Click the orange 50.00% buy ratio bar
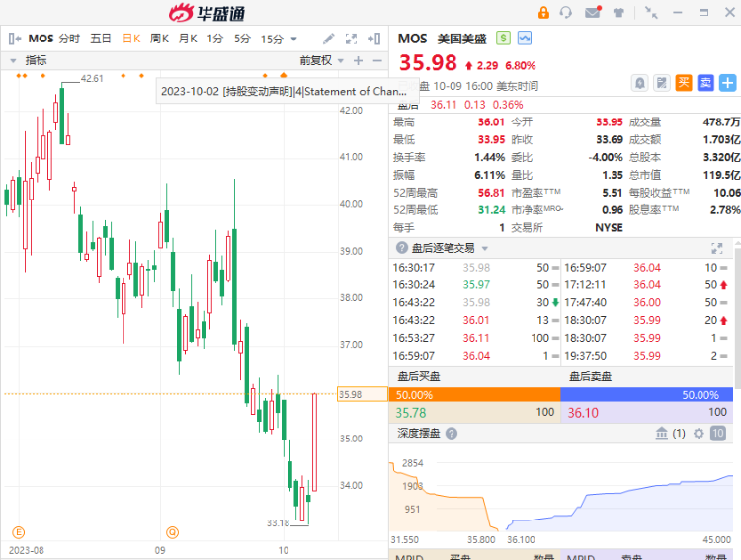Image resolution: width=741 pixels, height=560 pixels. tap(474, 395)
